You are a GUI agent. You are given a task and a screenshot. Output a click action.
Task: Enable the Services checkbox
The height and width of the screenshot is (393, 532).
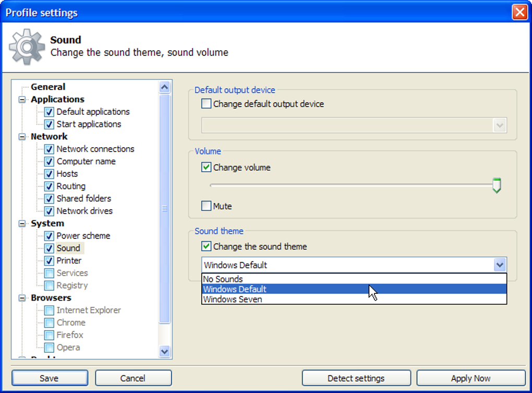[49, 272]
